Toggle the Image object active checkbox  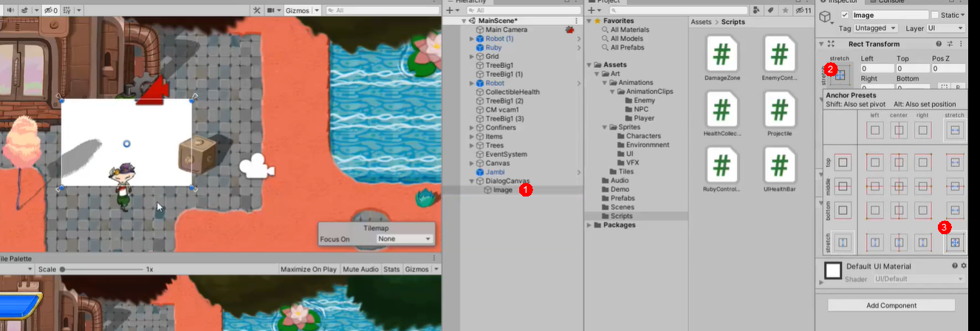click(845, 15)
